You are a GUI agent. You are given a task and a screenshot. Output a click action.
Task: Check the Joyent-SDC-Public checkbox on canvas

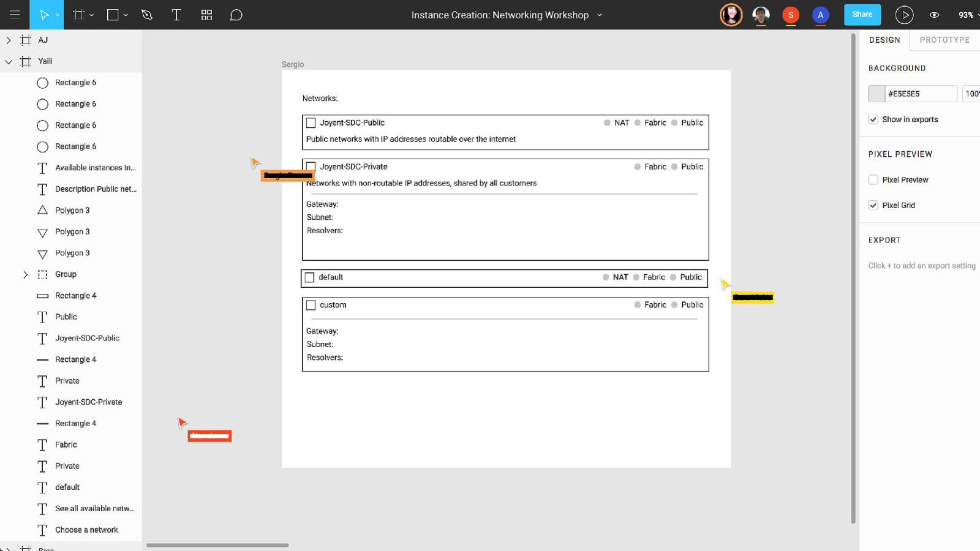point(311,123)
